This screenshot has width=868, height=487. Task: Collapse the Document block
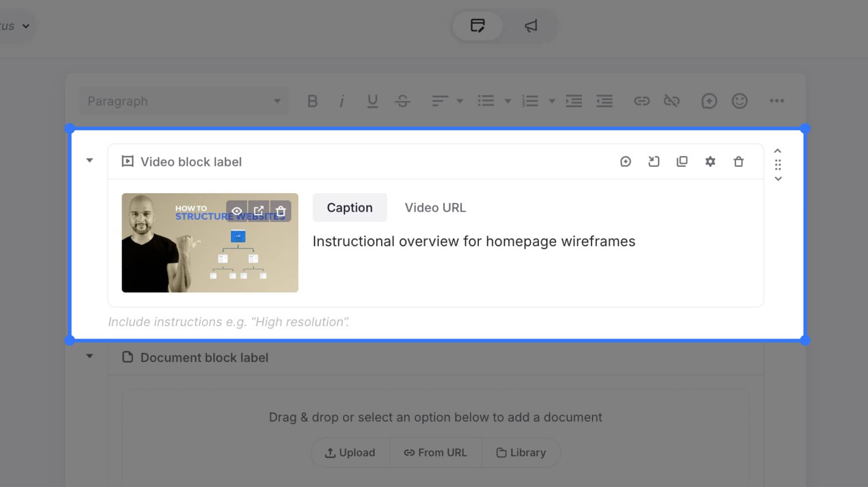(x=90, y=356)
